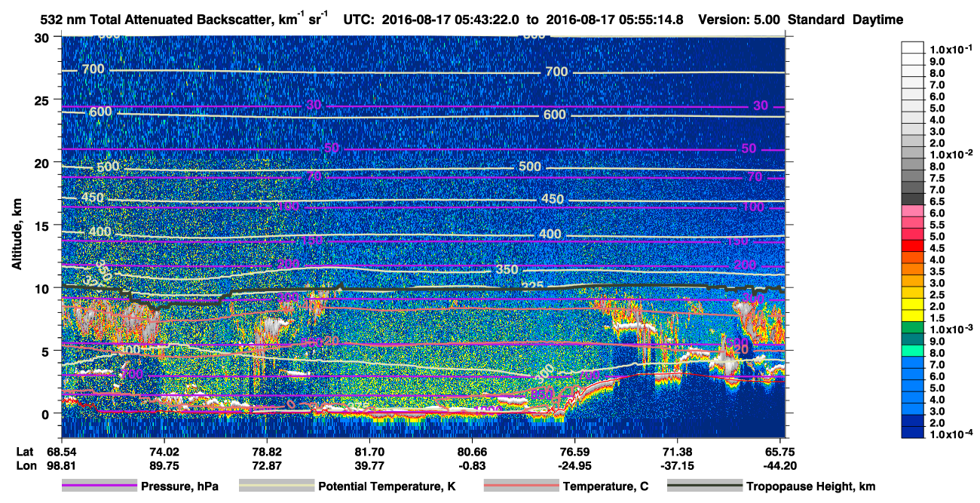Click latitude value 78.82

267,452
